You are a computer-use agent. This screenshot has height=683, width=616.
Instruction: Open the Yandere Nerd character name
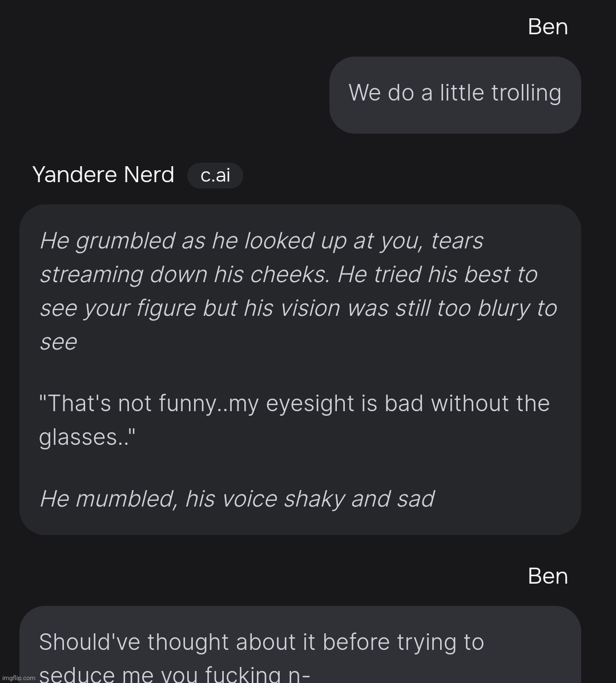pyautogui.click(x=103, y=175)
